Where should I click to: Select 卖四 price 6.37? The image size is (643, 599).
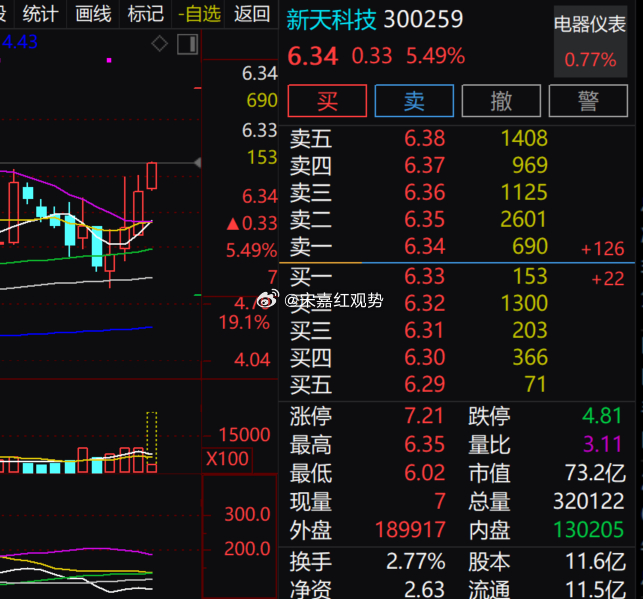(424, 165)
